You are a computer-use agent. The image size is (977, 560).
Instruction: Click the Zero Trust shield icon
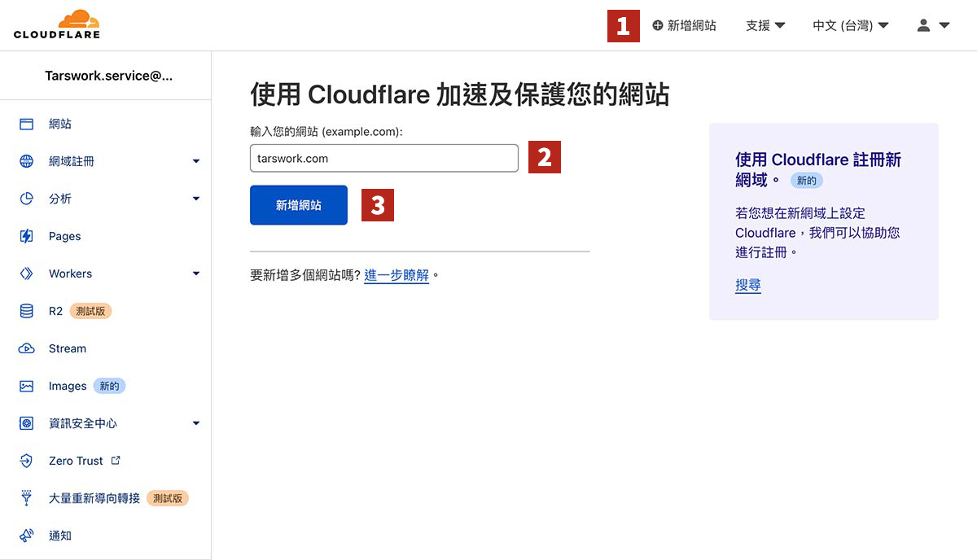(x=26, y=461)
